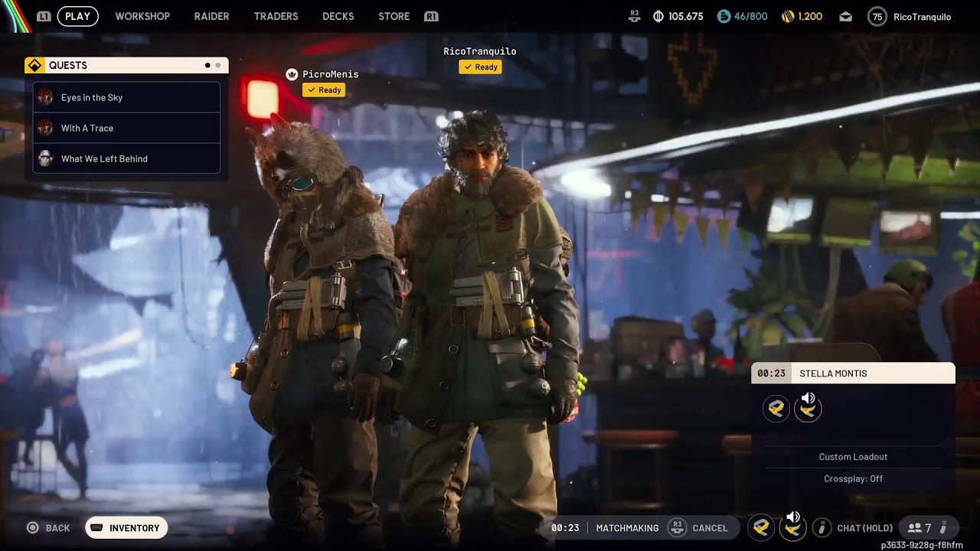Click the 00:23 timer in Stella Montis panel
The width and height of the screenshot is (980, 551).
click(x=771, y=373)
